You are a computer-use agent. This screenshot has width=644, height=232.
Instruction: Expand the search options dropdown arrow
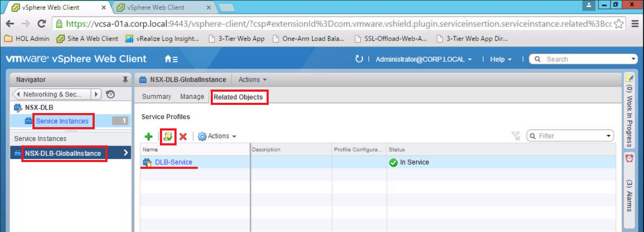633,59
